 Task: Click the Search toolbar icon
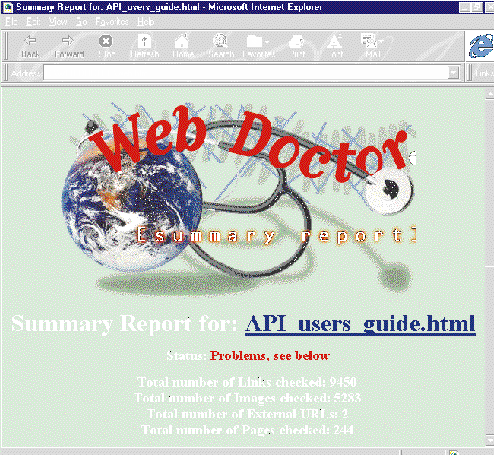coord(221,46)
